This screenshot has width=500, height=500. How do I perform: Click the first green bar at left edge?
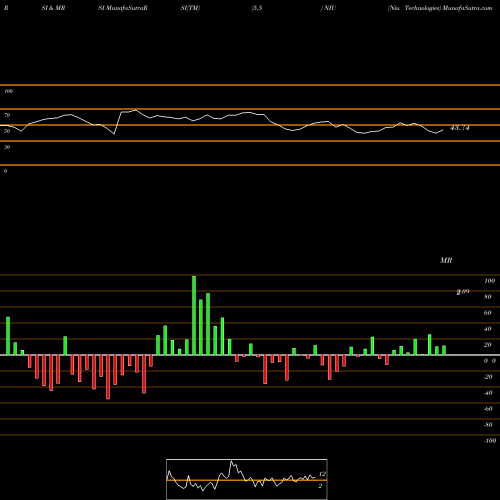(8, 336)
